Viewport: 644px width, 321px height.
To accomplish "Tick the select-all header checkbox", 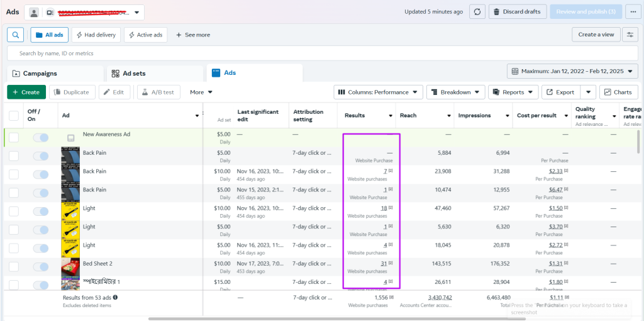I will [x=14, y=115].
